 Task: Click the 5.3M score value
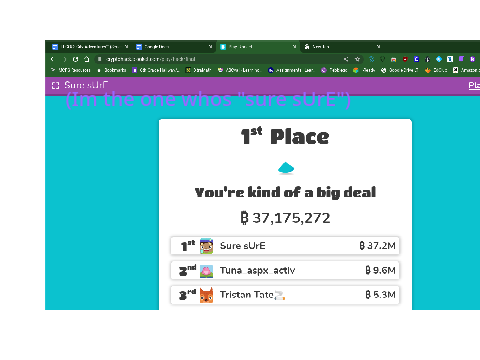pos(380,295)
